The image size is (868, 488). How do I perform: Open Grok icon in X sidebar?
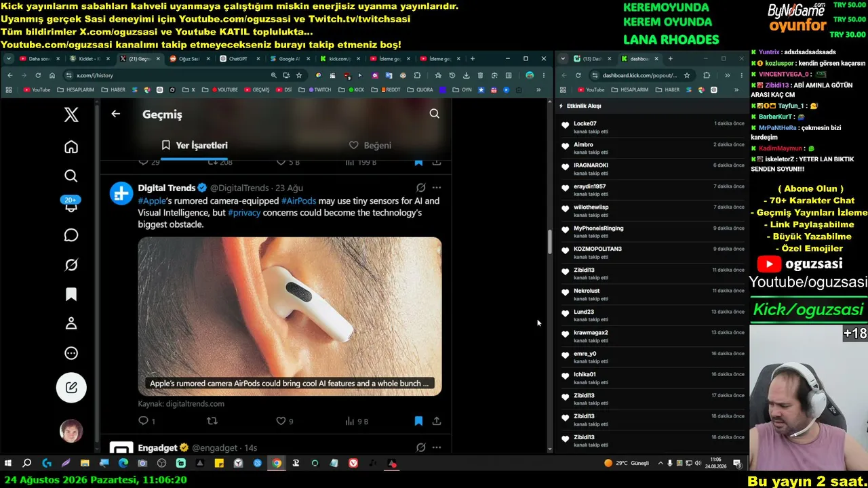point(71,265)
